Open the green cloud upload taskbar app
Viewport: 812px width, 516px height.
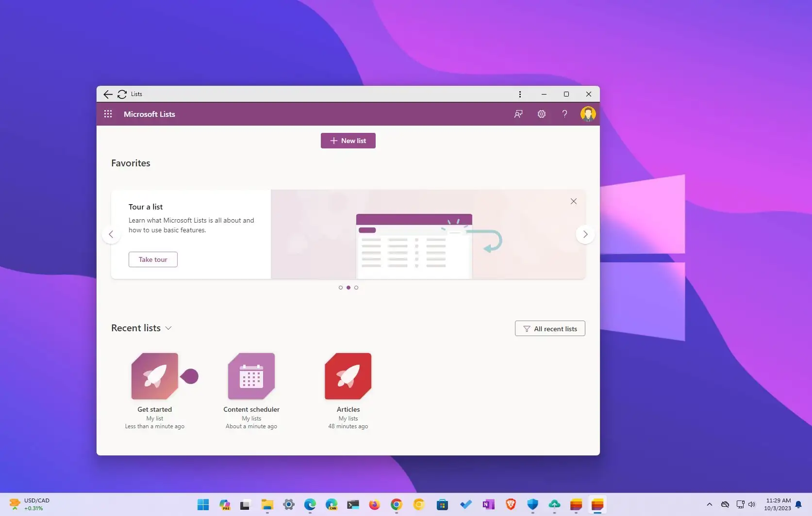click(x=554, y=505)
